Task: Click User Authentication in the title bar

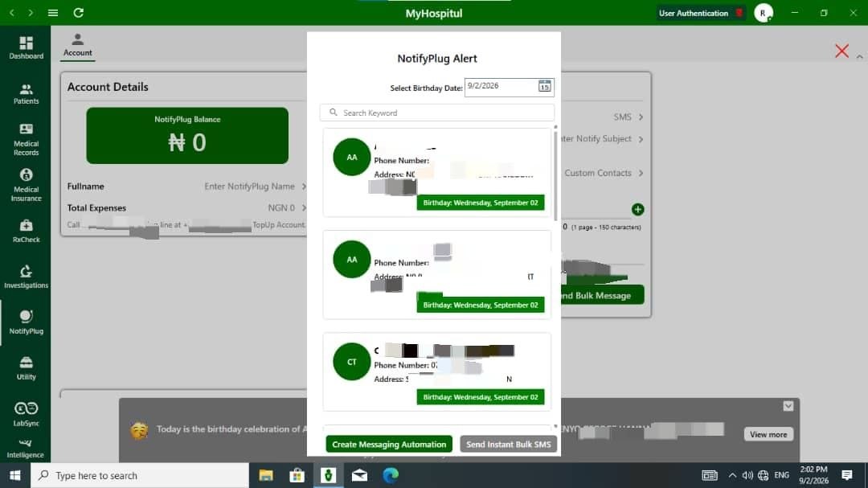Action: coord(700,13)
